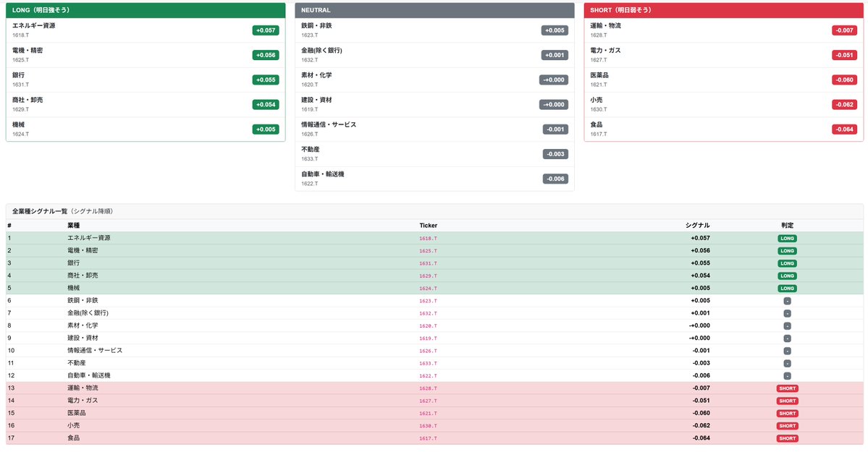Select エネルギー資源 in the LONG card
This screenshot has height=452, width=868.
(34, 25)
